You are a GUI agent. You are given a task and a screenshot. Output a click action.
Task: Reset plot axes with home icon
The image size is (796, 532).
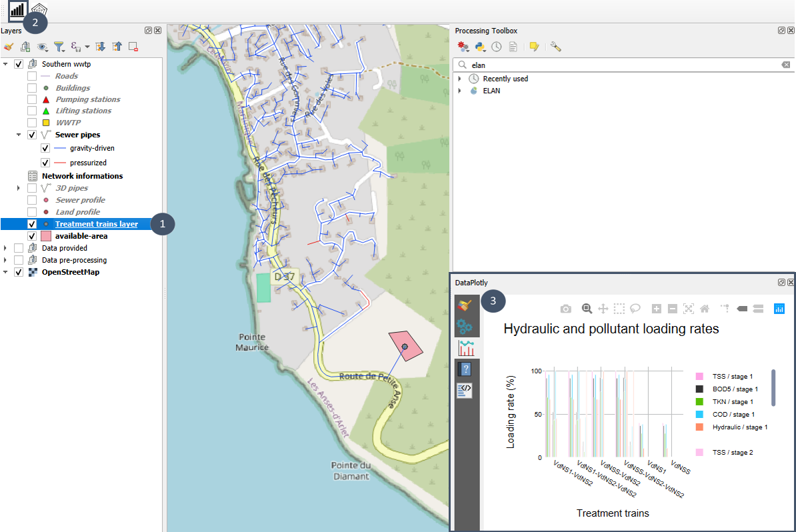pyautogui.click(x=704, y=309)
